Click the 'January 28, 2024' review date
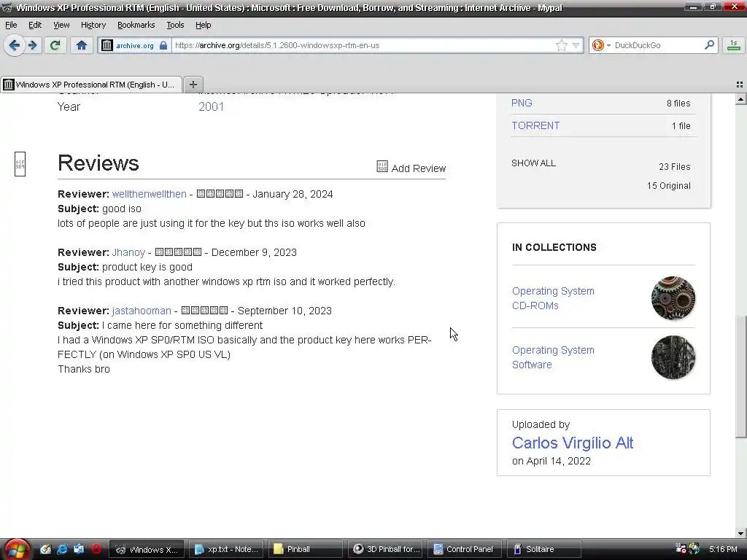The width and height of the screenshot is (747, 560). coord(293,194)
